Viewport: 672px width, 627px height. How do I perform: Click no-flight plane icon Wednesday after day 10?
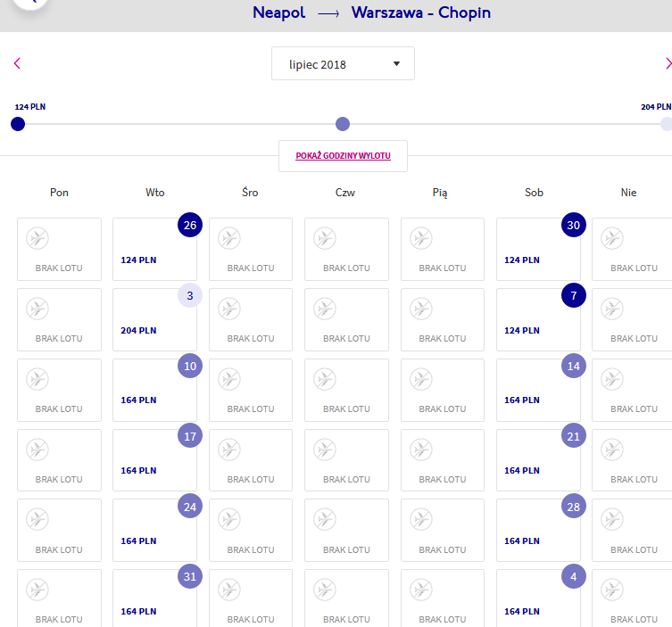point(229,379)
